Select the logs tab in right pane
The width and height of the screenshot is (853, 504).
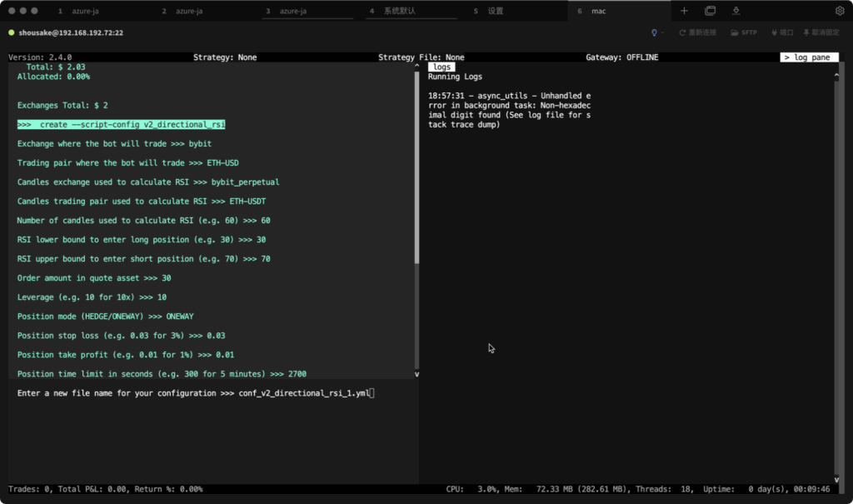click(441, 67)
